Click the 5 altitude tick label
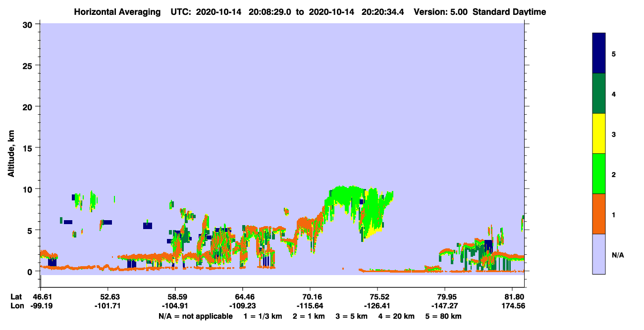The width and height of the screenshot is (644, 330). (31, 230)
